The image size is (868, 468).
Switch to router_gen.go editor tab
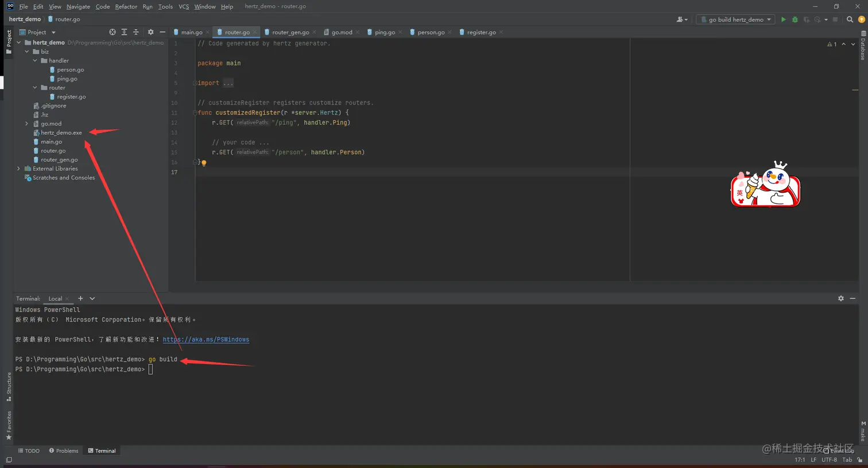coord(290,32)
